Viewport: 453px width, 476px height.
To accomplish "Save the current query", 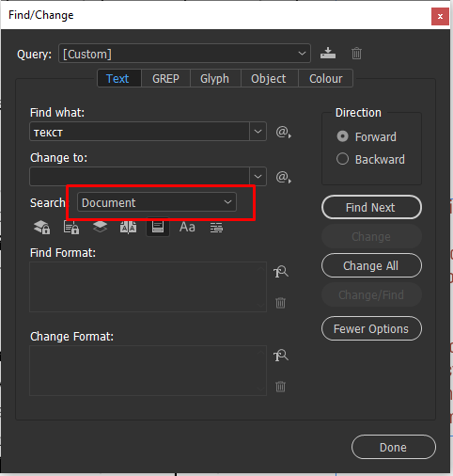I will (x=328, y=53).
